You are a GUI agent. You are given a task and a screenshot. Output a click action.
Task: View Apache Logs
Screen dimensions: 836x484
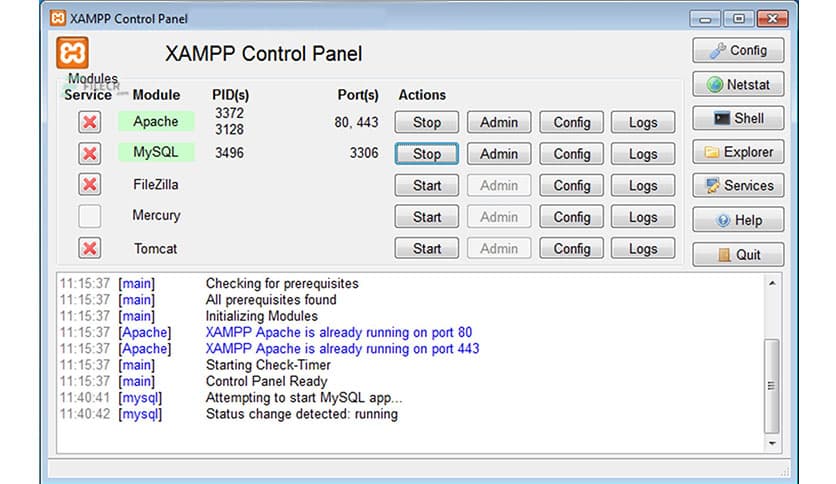(x=643, y=122)
